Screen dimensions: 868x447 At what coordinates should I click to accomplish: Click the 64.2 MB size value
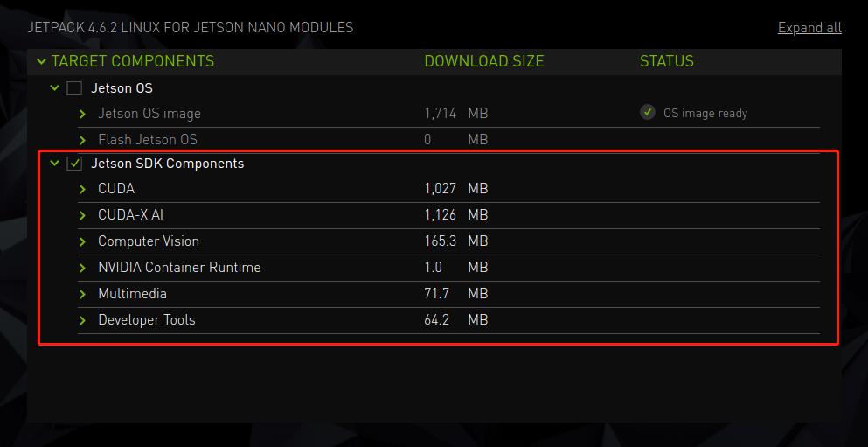point(456,320)
